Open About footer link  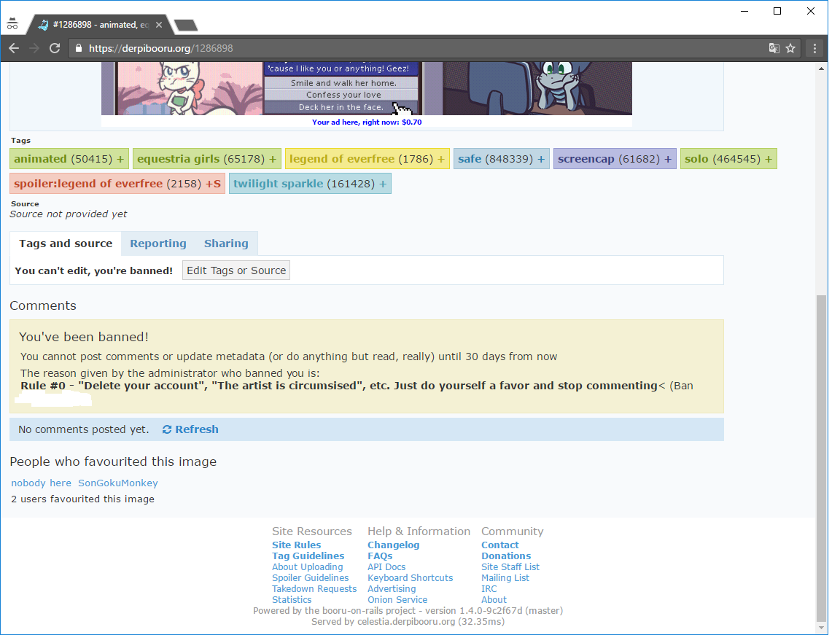pos(494,600)
